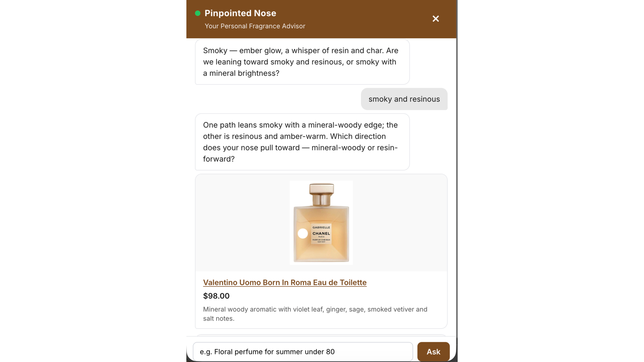Click the green online status dot

click(198, 13)
